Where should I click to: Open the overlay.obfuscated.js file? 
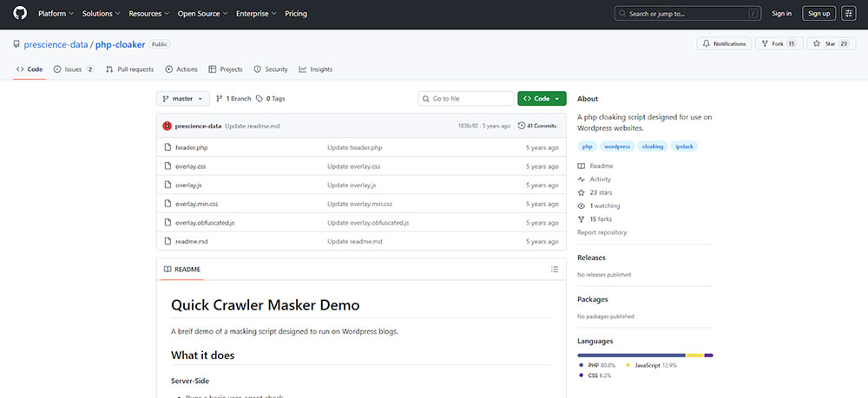205,223
